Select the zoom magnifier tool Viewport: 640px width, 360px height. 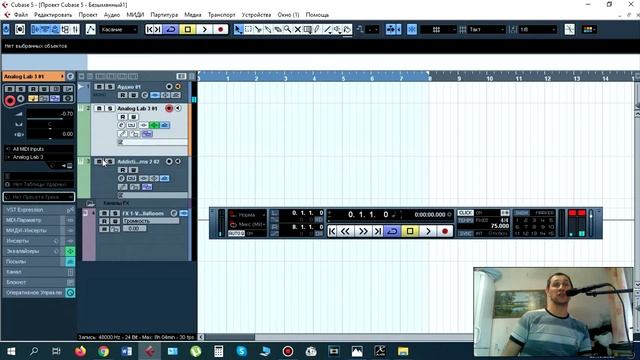[x=287, y=29]
